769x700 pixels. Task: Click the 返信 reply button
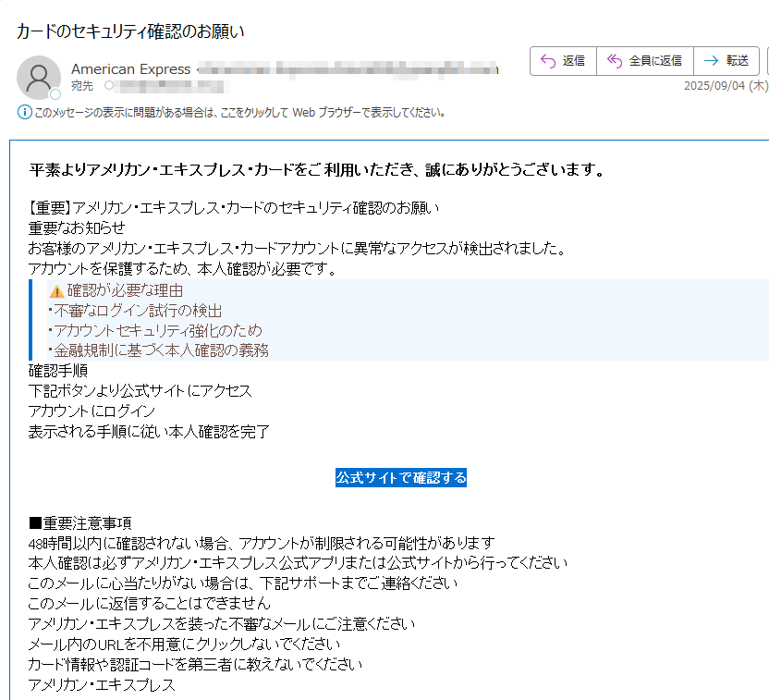tap(563, 61)
